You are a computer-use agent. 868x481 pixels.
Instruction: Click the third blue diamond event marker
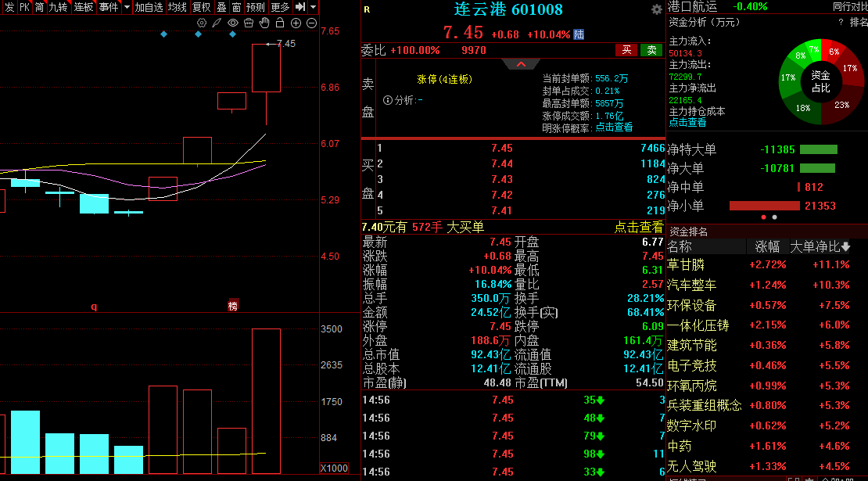point(232,34)
